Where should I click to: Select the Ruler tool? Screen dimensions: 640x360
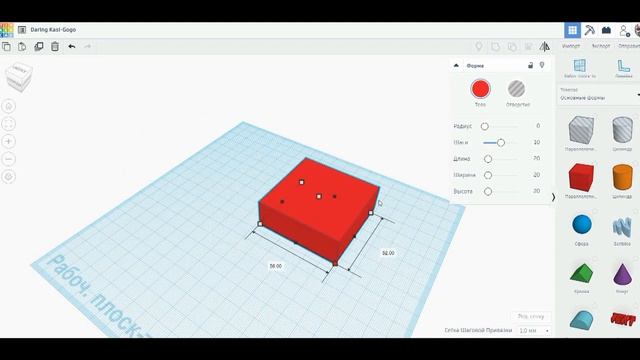tap(624, 68)
